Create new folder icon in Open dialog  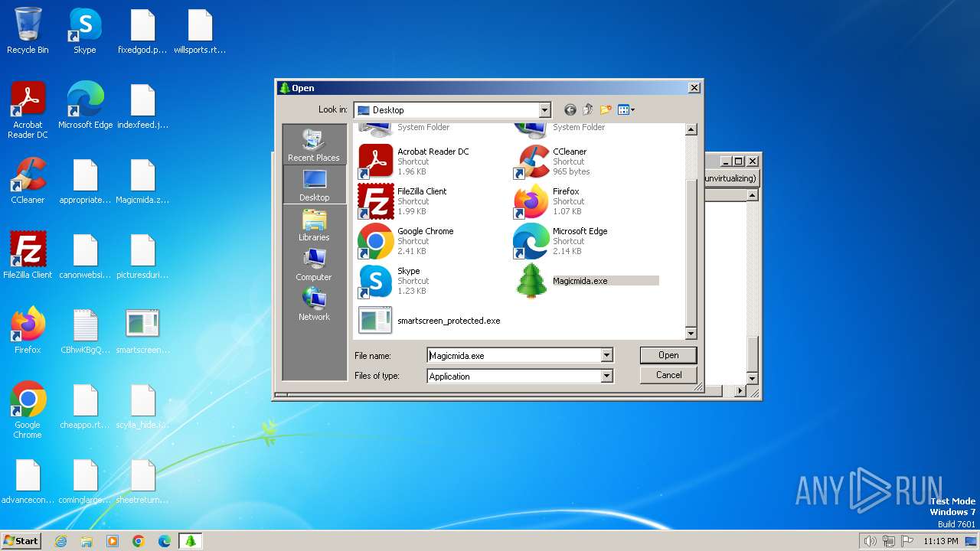(606, 110)
